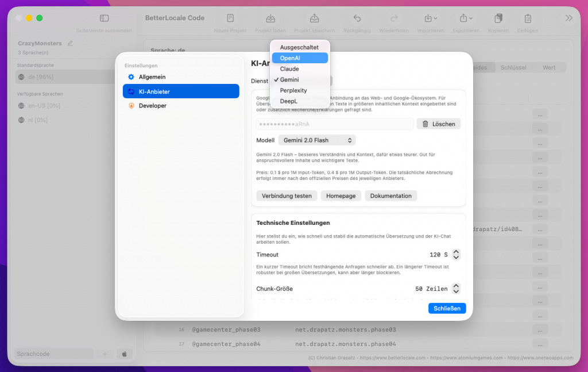588x372 pixels.
Task: Click the Neues Projekt toolbar icon
Action: click(230, 18)
